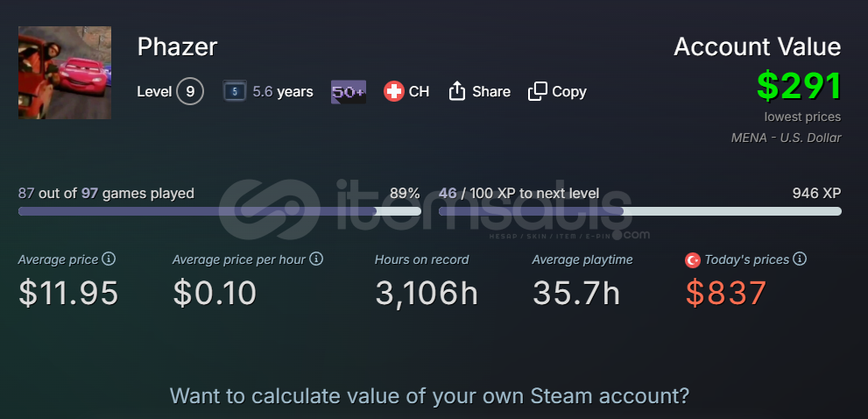The width and height of the screenshot is (868, 419).
Task: Open info icon next to Average price
Action: [x=109, y=259]
